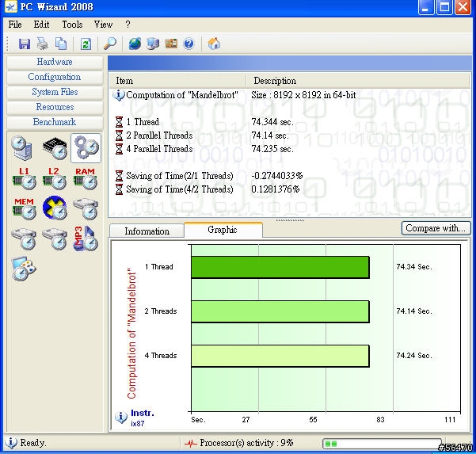Click the "74.14 Sec." chart label

pyautogui.click(x=413, y=311)
